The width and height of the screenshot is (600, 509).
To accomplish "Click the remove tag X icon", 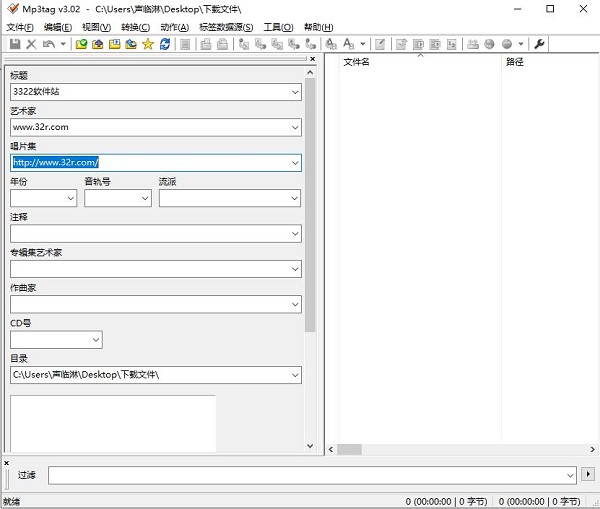I will [31, 44].
